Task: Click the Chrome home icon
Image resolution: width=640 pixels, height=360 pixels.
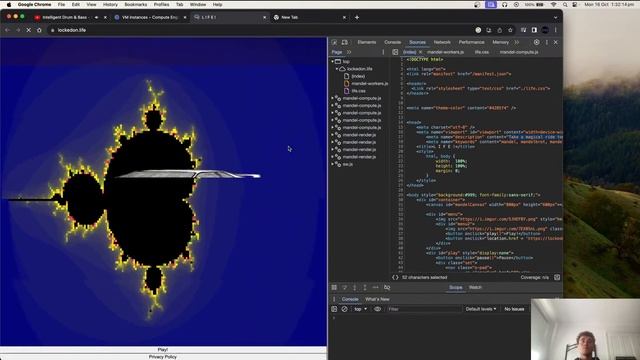Action: (39, 30)
